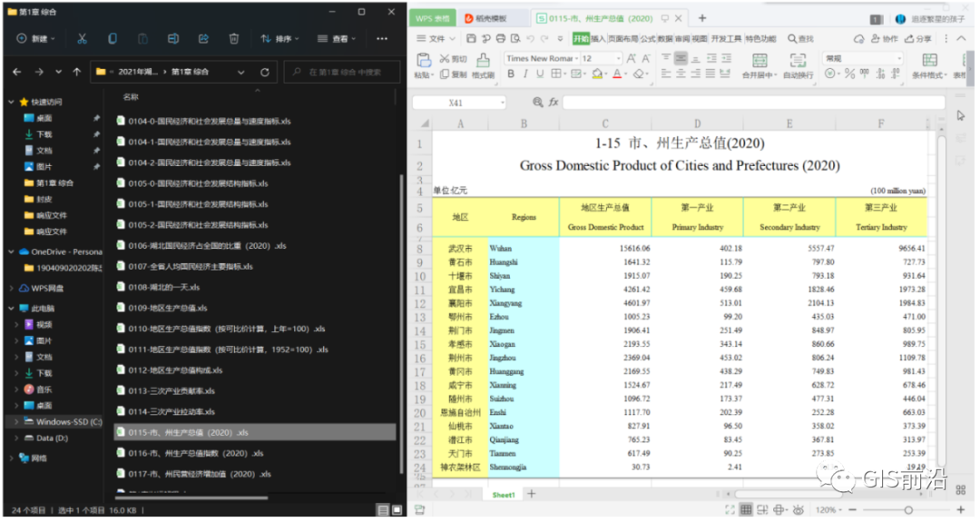This screenshot has height=522, width=980.
Task: Open the address bar history dropdown
Action: pyautogui.click(x=240, y=72)
